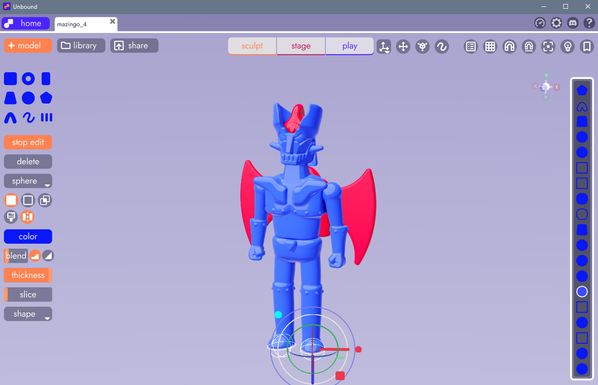Open the blue color picker button
This screenshot has width=598, height=385.
tap(28, 236)
